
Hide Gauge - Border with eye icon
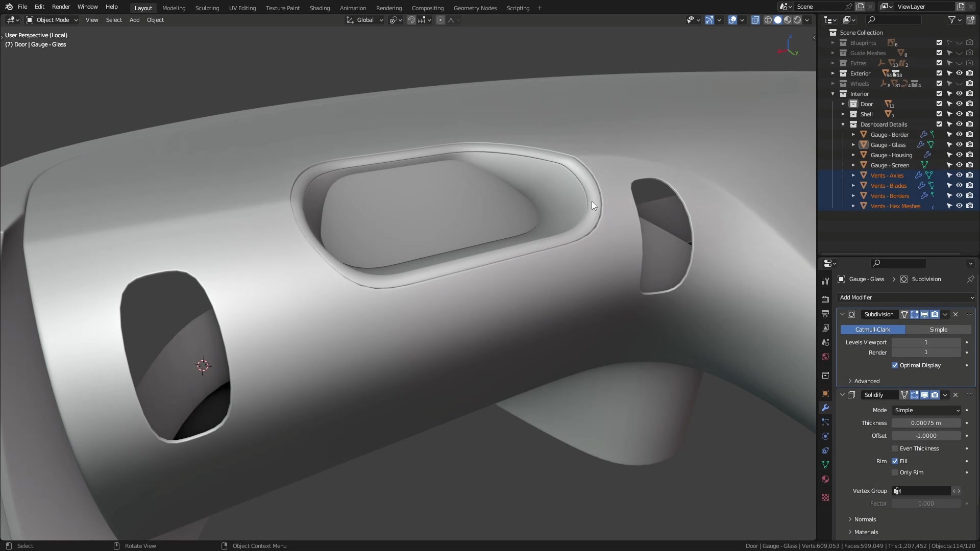pyautogui.click(x=959, y=135)
